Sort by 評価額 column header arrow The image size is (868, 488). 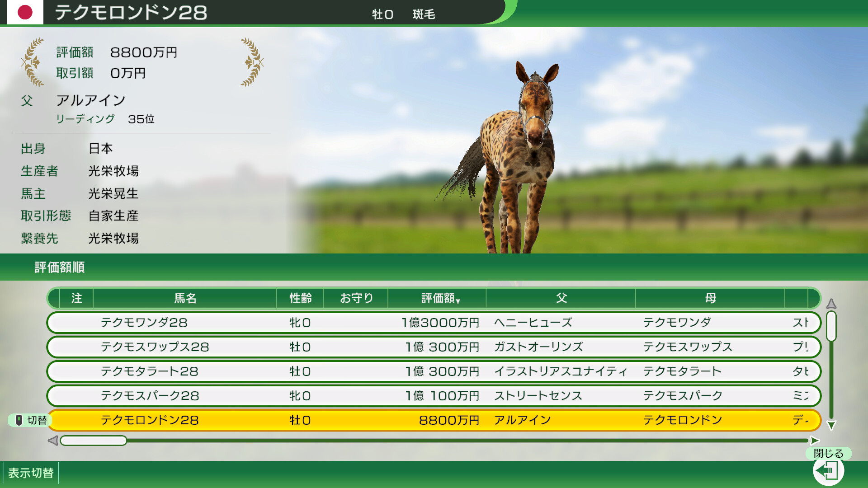click(458, 301)
